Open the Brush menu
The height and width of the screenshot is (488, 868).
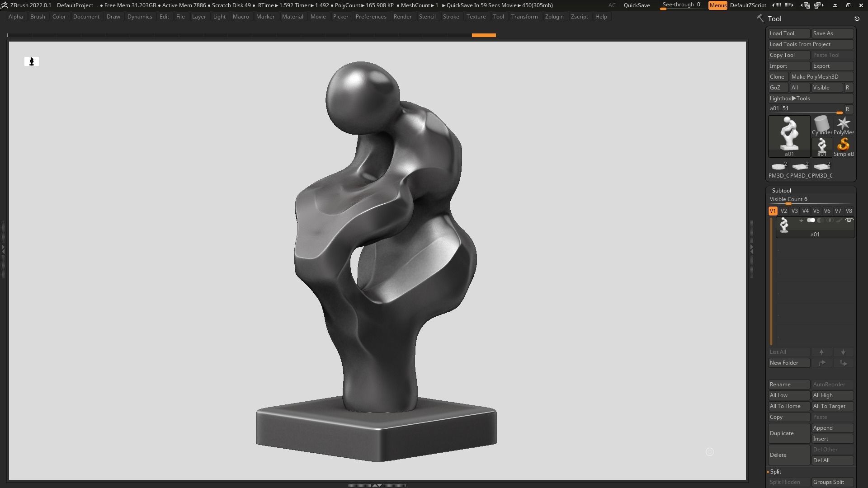(x=38, y=17)
